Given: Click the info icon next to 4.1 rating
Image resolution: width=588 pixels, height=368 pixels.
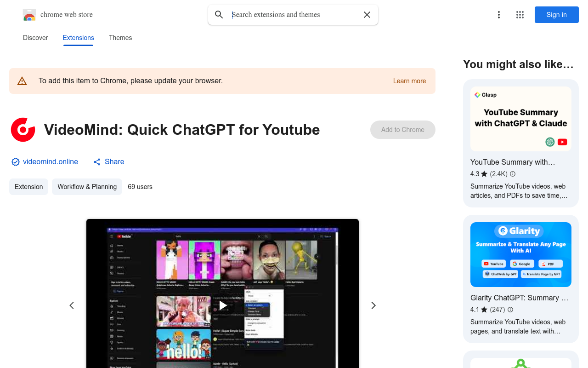Looking at the screenshot, I should tap(510, 310).
